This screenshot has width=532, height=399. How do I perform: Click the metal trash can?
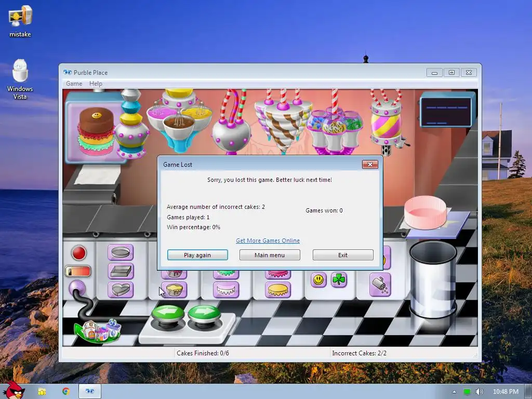[x=433, y=279]
